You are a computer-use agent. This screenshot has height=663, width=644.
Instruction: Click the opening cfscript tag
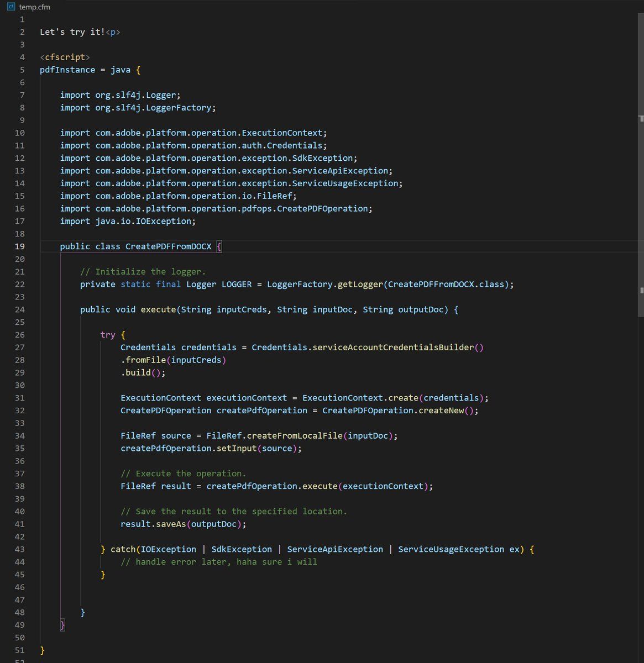[65, 57]
